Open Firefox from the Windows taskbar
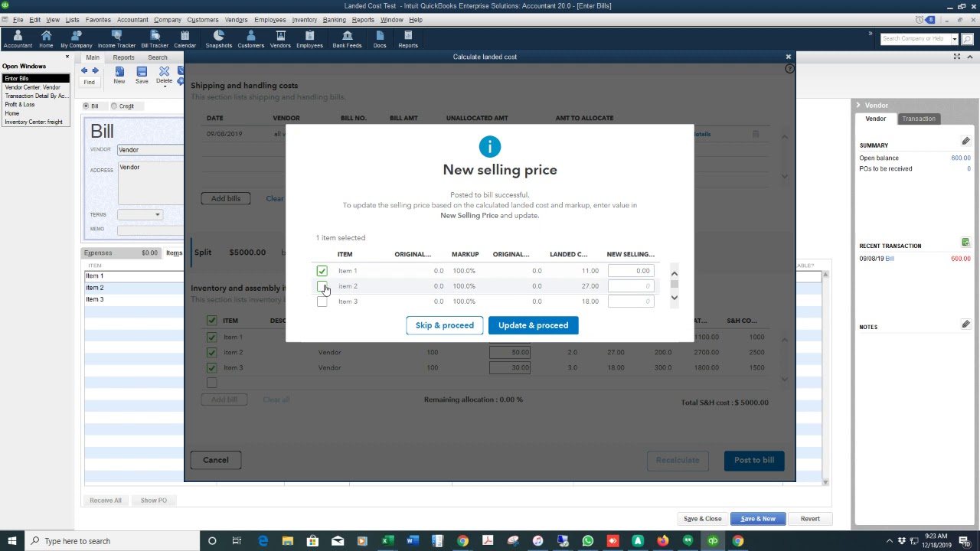Image resolution: width=980 pixels, height=551 pixels. click(662, 541)
